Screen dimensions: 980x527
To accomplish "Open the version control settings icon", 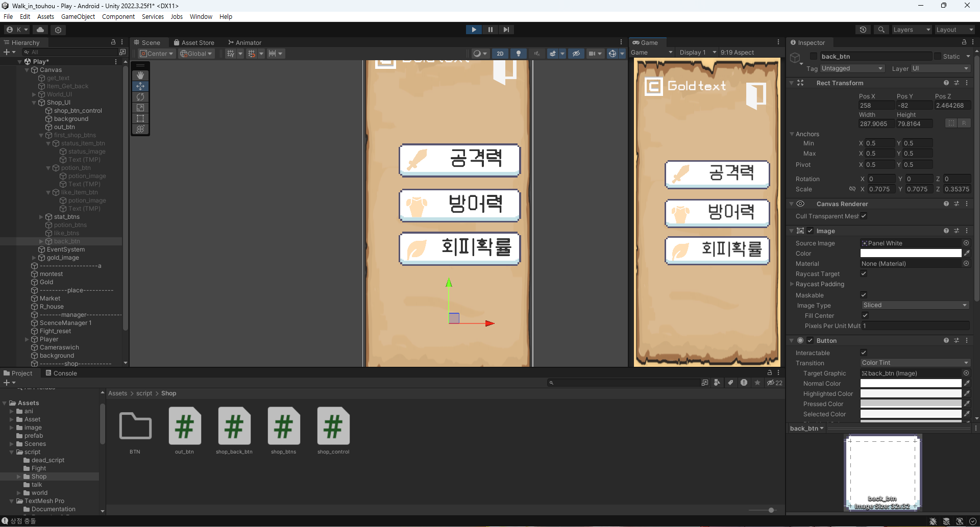I will coord(58,30).
